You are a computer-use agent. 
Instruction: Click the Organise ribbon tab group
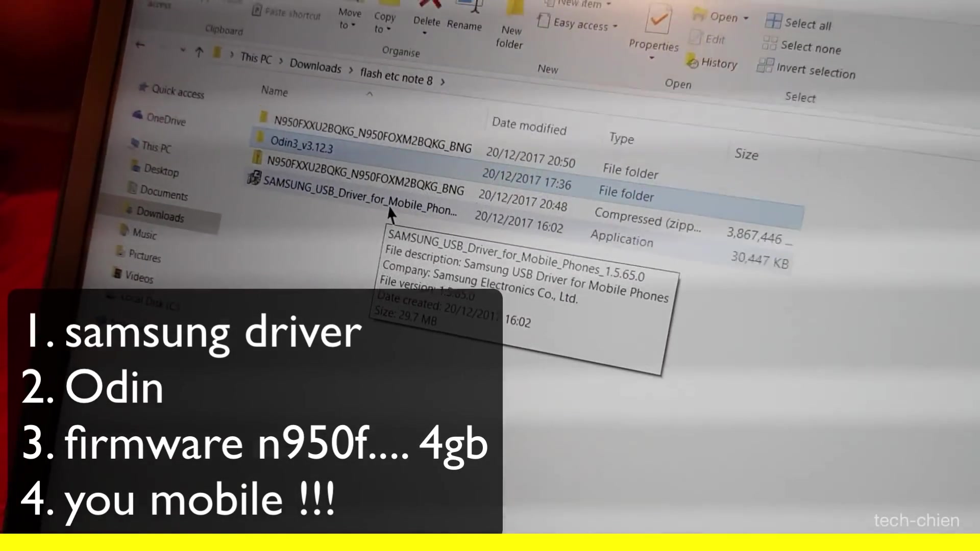point(402,51)
